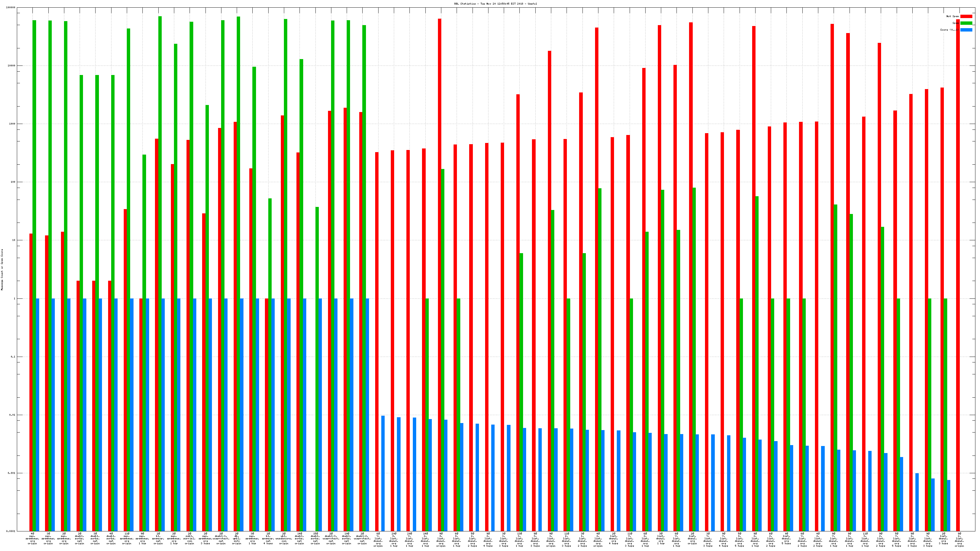
Task: Click the 15@ dnsbl.sorbs.net origin label
Action: [315, 538]
